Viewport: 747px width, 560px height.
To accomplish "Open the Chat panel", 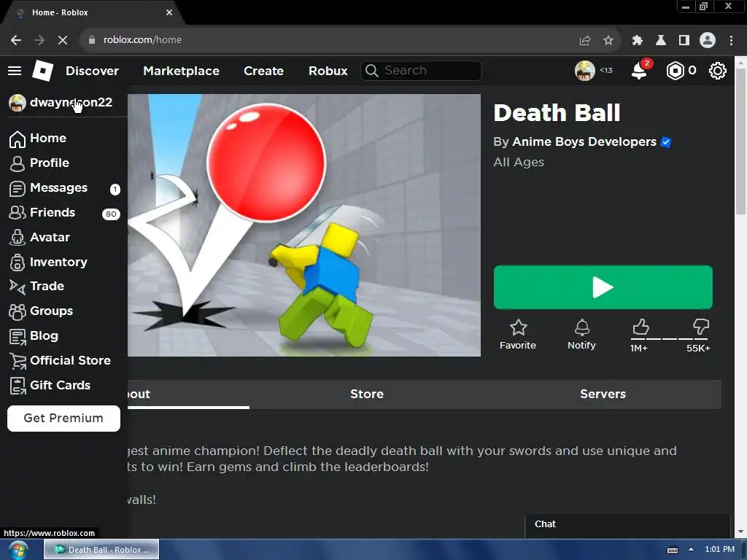I will pyautogui.click(x=628, y=525).
